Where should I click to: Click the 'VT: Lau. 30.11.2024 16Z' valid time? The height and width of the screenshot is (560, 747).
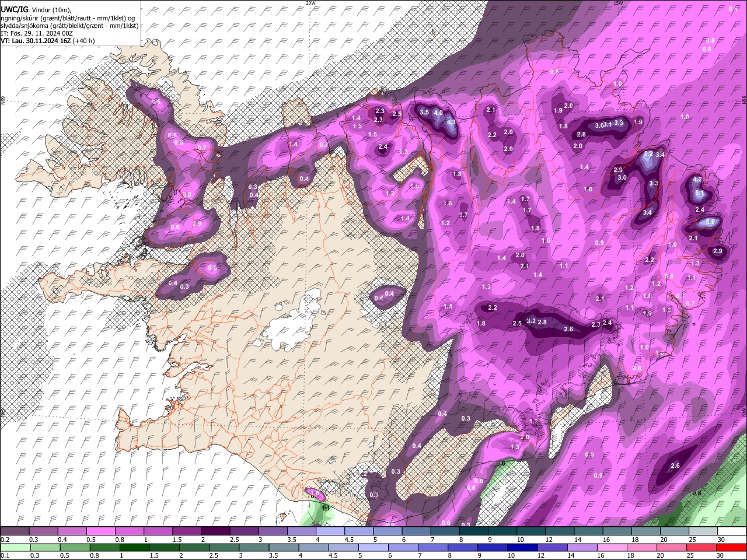click(x=36, y=41)
